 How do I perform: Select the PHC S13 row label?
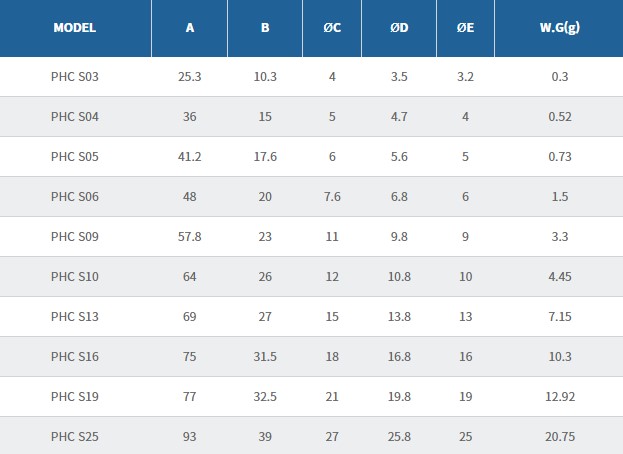tap(75, 316)
